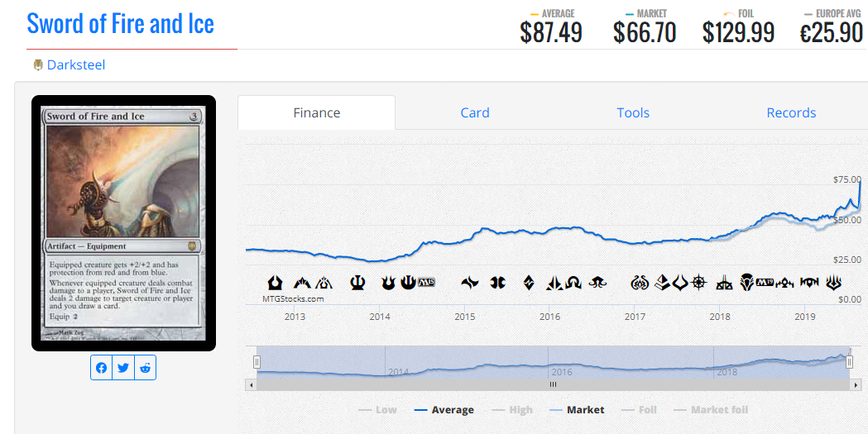Click the Ravnica Allegiance set marker
868x434 pixels.
point(810,283)
